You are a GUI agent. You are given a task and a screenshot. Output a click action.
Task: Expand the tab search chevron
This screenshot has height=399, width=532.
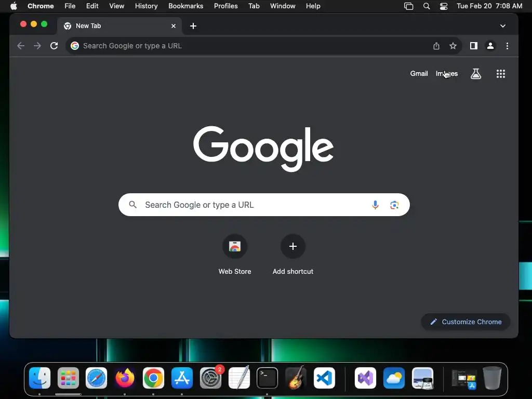503,26
